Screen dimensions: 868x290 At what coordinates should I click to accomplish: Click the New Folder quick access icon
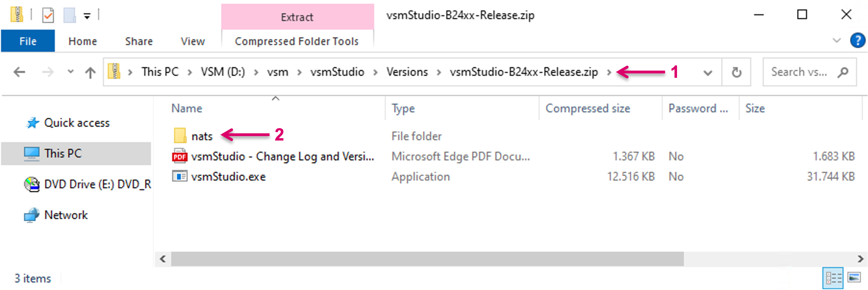point(70,15)
